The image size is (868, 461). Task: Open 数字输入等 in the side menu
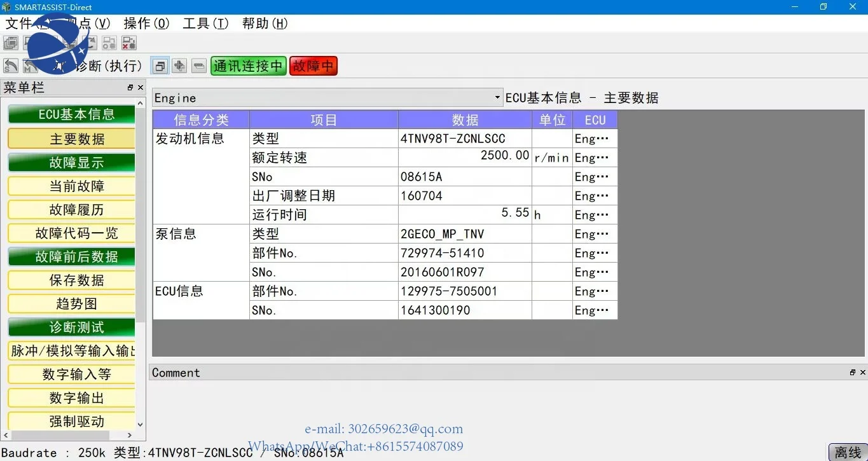pyautogui.click(x=71, y=374)
